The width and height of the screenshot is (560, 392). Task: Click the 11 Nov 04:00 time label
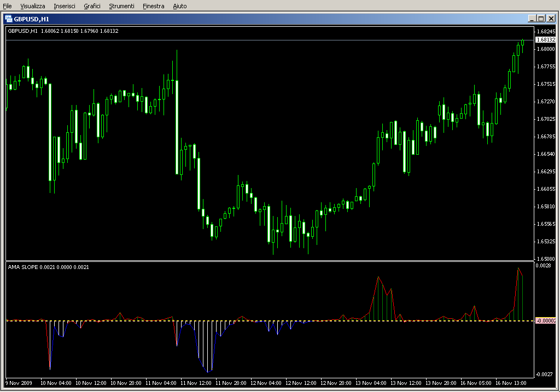(161, 383)
